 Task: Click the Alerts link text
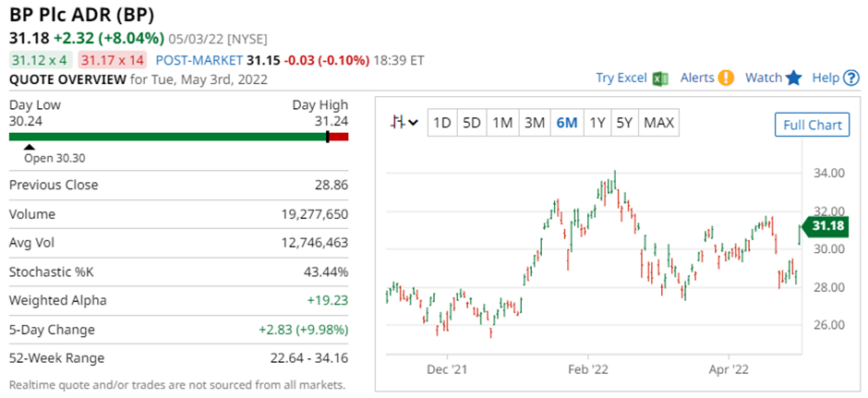coord(697,78)
